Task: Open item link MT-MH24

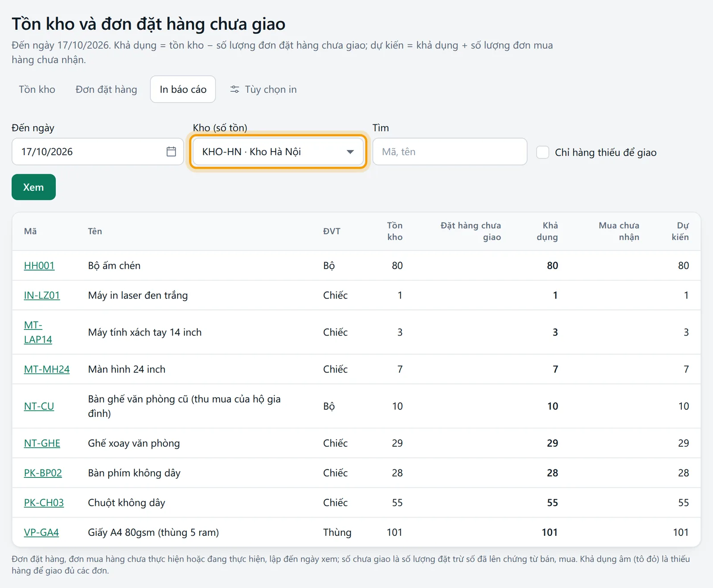Action: (x=47, y=370)
